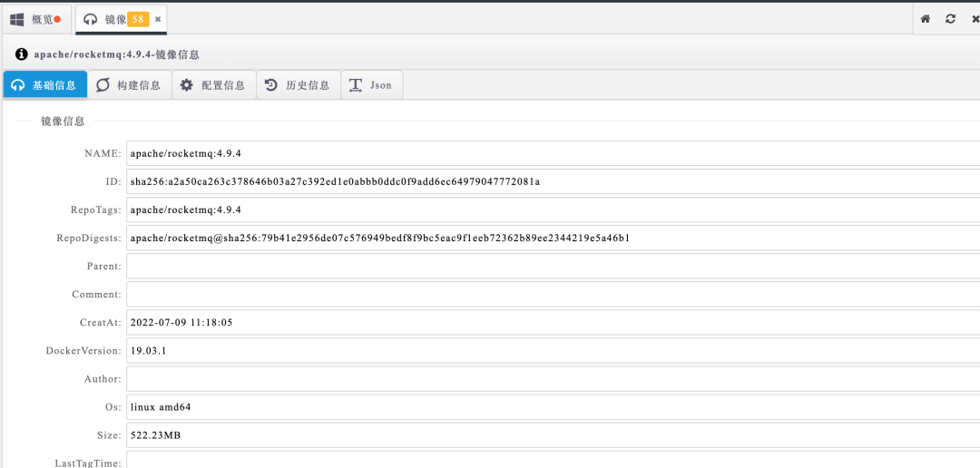980x468 pixels.
Task: Click the headphone icon on 基础信息
Action: click(x=18, y=85)
